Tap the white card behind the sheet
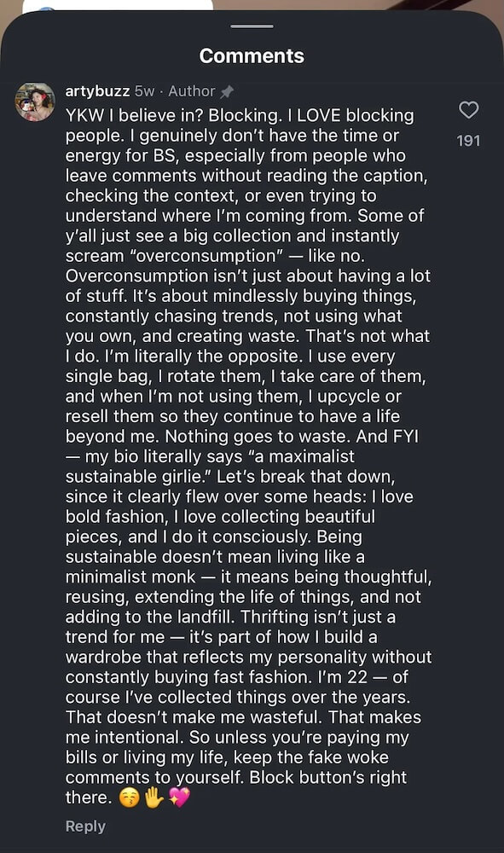 tap(118, 5)
